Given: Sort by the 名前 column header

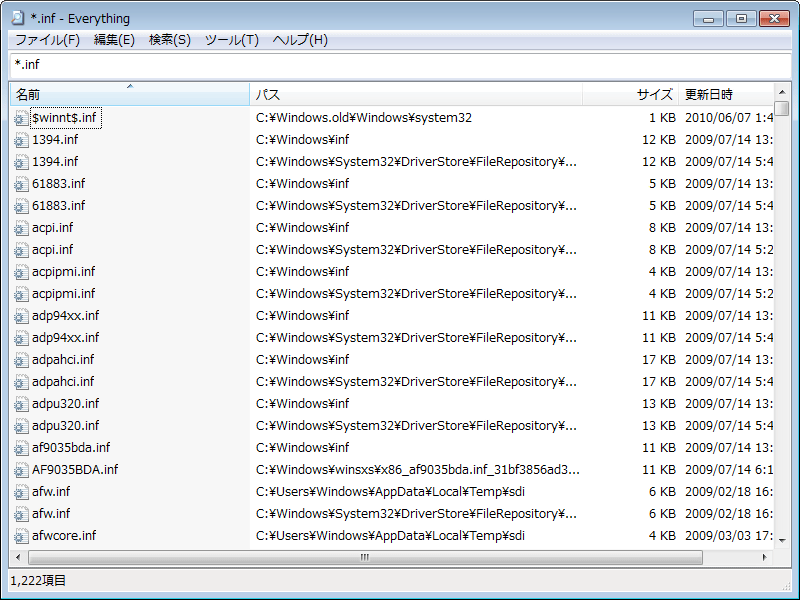Looking at the screenshot, I should (130, 94).
